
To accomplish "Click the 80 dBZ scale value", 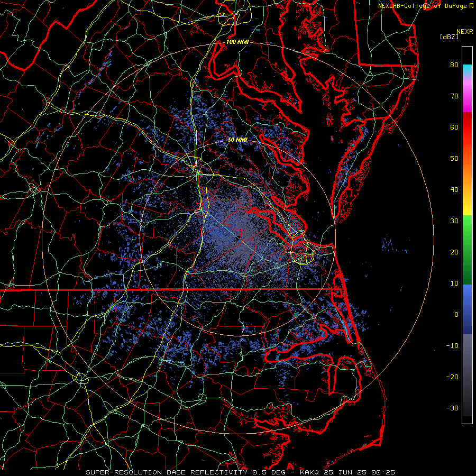I will (x=454, y=65).
